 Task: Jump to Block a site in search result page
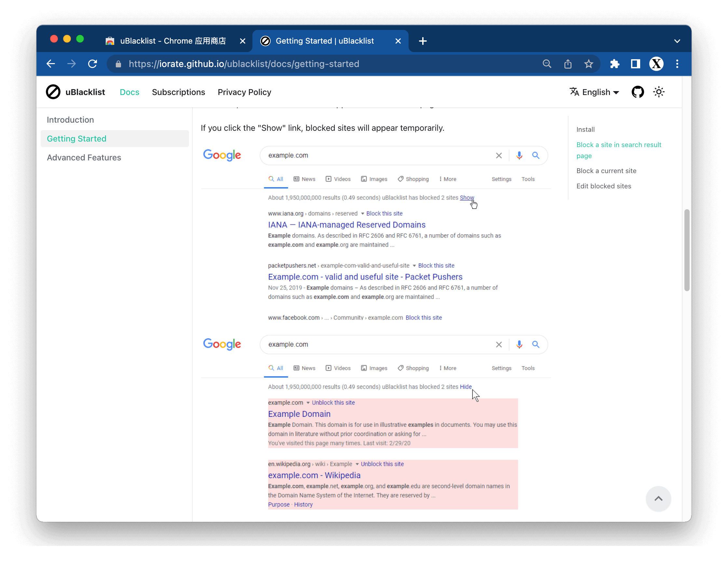[x=618, y=150]
